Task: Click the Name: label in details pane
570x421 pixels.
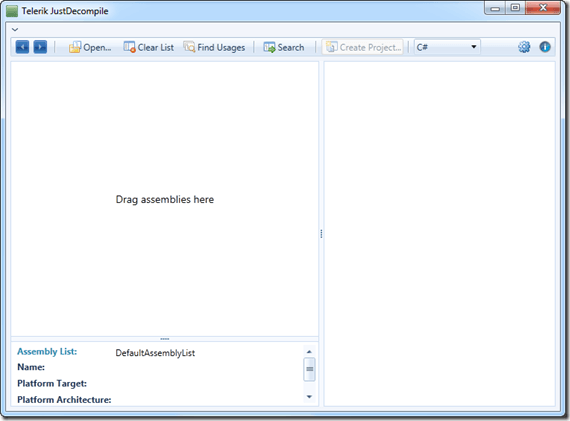Action: click(x=31, y=367)
